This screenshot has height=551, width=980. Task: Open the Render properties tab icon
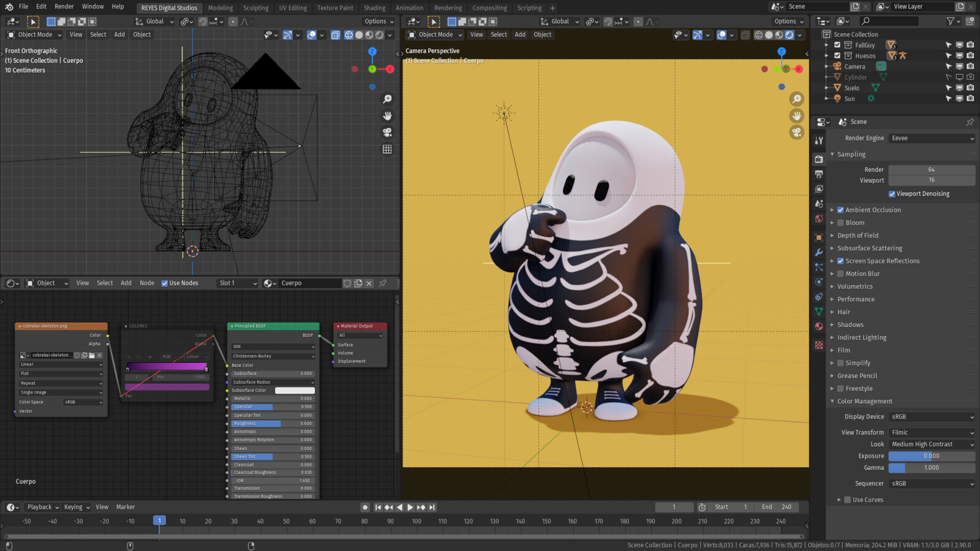(819, 159)
